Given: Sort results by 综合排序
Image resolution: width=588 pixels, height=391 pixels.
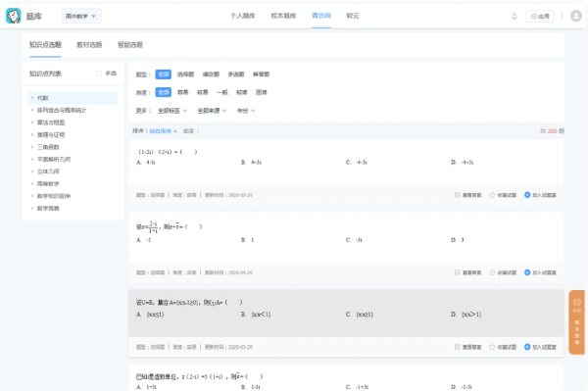Looking at the screenshot, I should coord(163,131).
